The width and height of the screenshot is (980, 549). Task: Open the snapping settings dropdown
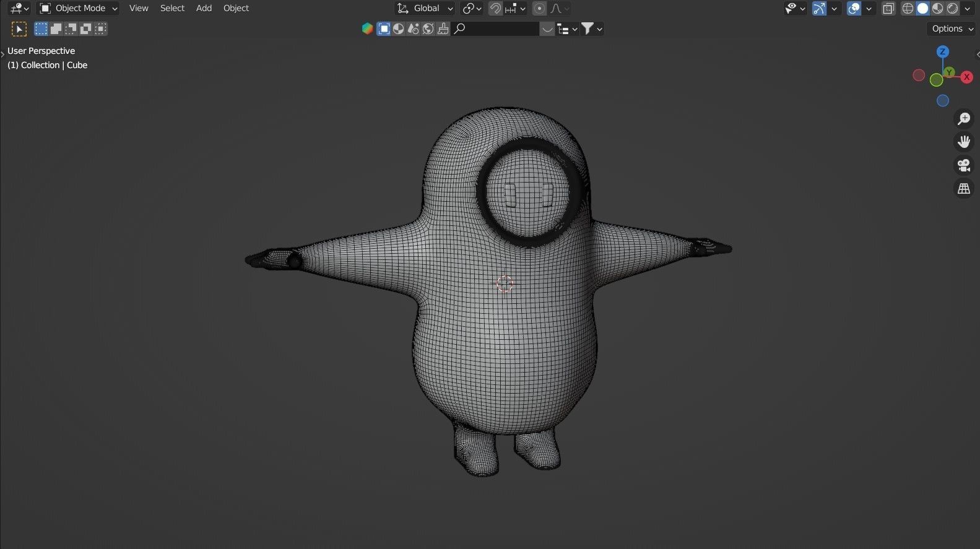pos(515,8)
